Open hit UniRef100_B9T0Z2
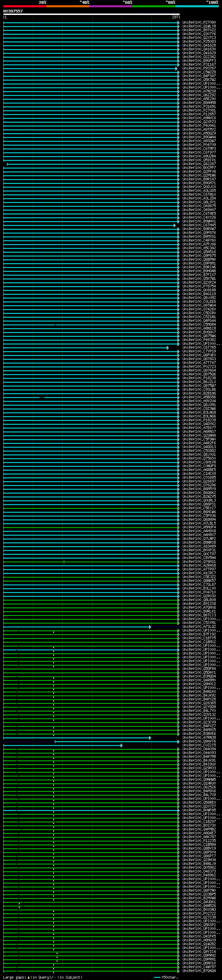This screenshot has height=980, width=222. tap(199, 30)
